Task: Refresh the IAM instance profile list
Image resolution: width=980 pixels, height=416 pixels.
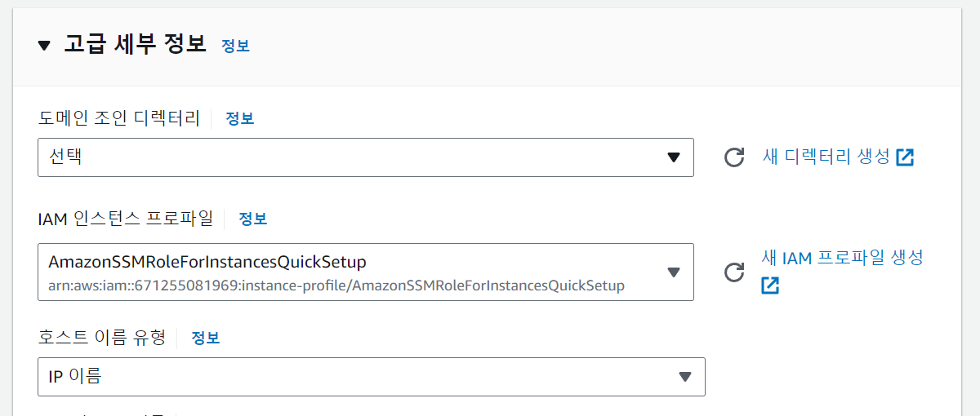Action: tap(734, 272)
